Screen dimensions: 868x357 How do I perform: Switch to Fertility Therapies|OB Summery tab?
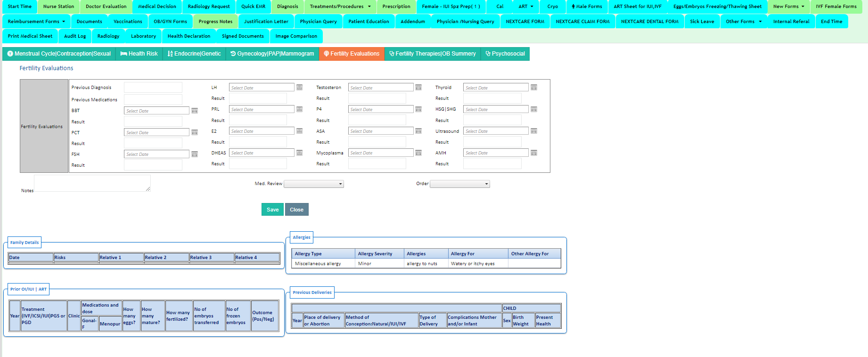433,54
